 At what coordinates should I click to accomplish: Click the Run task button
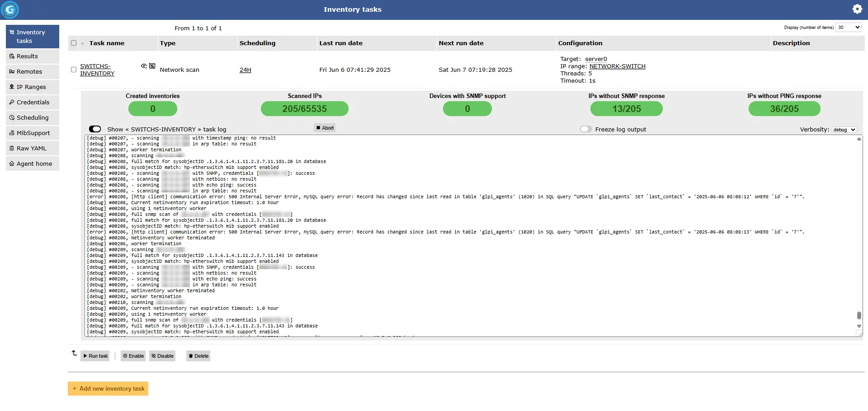(x=95, y=356)
